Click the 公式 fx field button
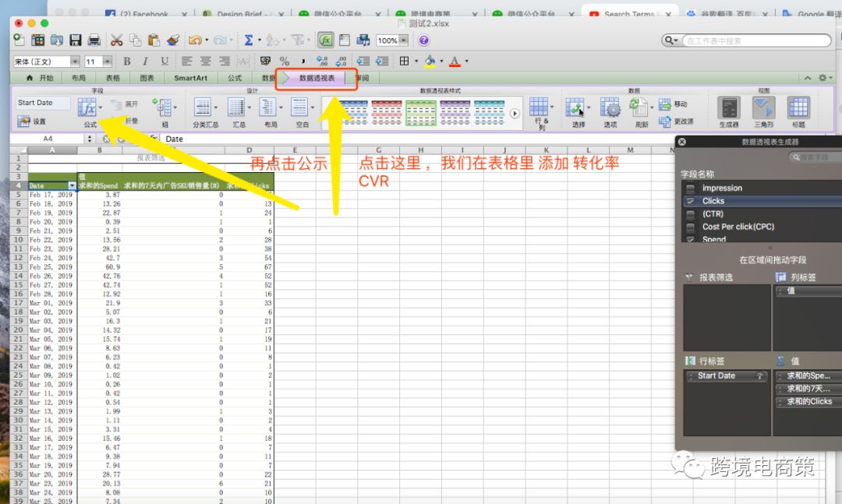Screen dimensions: 842x504 (x=88, y=113)
